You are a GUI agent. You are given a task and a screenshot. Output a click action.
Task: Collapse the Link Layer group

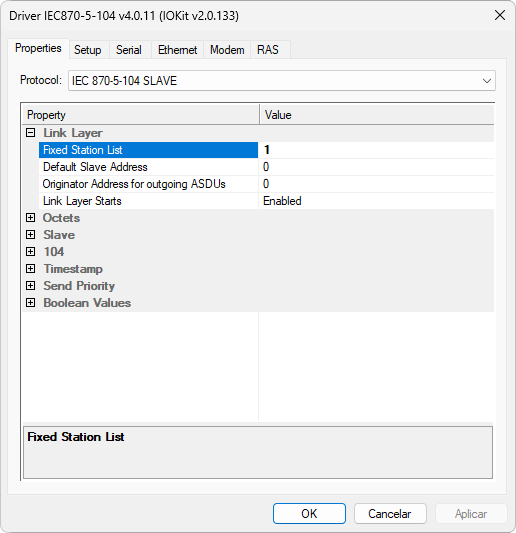31,133
